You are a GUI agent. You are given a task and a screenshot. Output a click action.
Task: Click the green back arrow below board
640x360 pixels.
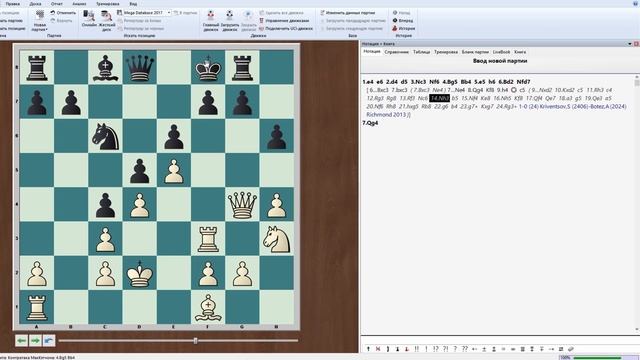(x=21, y=340)
